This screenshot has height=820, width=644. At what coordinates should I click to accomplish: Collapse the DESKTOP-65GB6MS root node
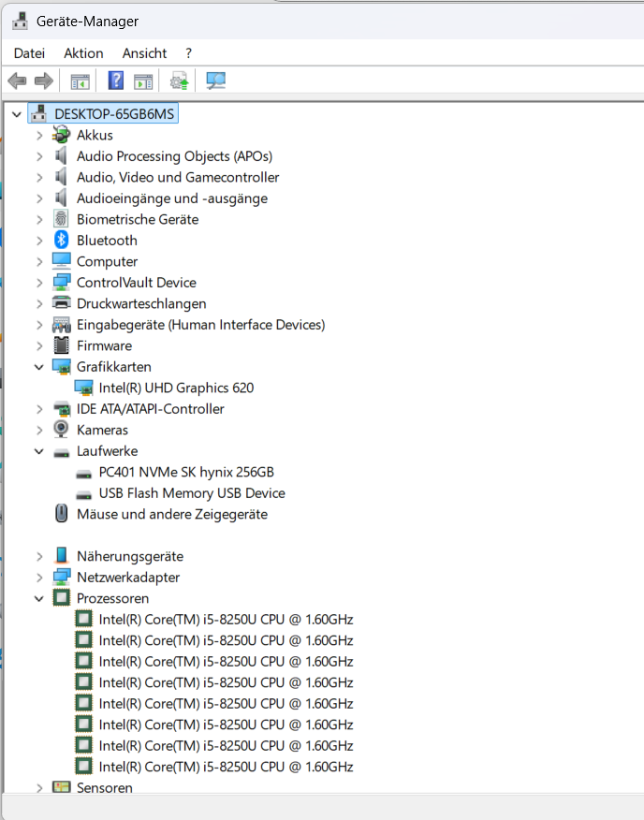17,114
